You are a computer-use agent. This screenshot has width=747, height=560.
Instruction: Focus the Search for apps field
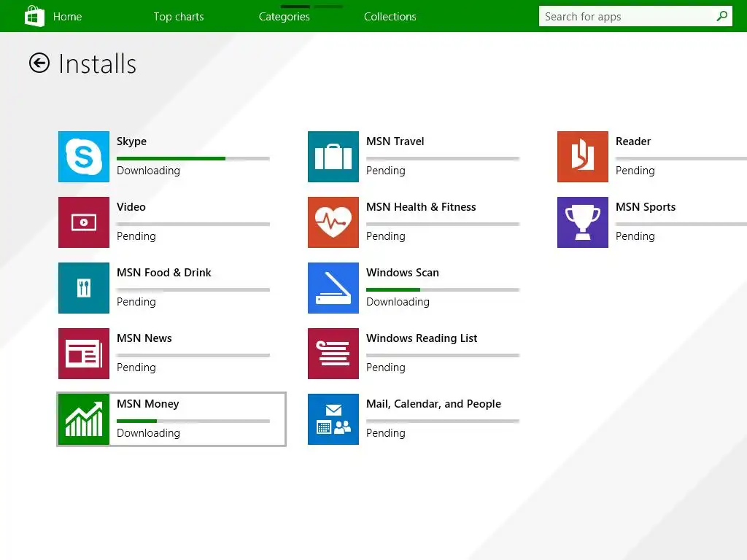tap(635, 16)
